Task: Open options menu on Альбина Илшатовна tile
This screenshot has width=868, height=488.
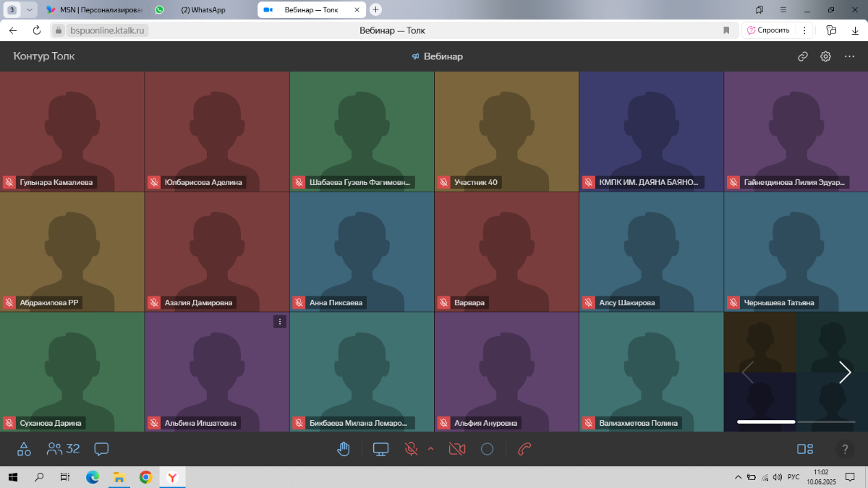Action: click(x=280, y=322)
